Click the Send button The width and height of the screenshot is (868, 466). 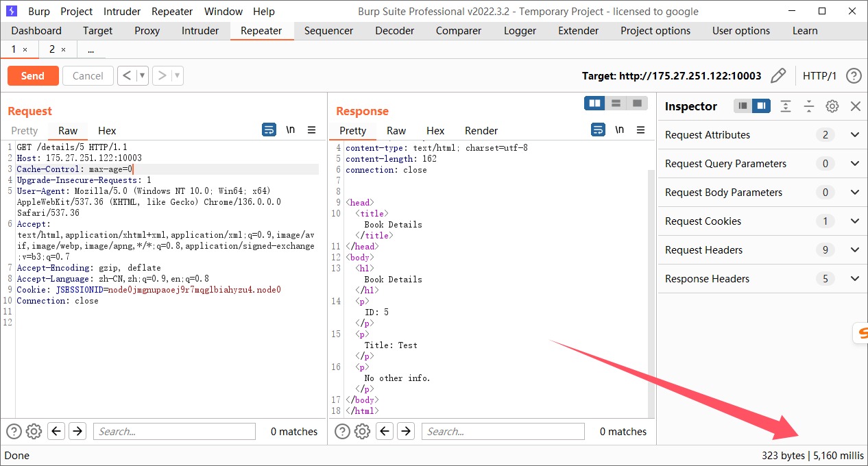32,75
